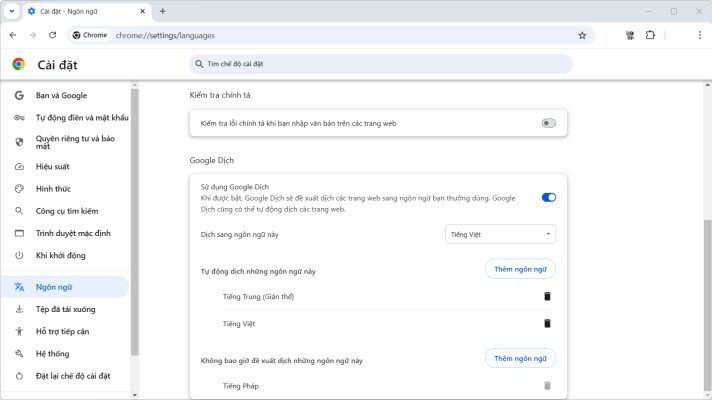Click the wrench icon for Hệ thống

[x=19, y=354]
